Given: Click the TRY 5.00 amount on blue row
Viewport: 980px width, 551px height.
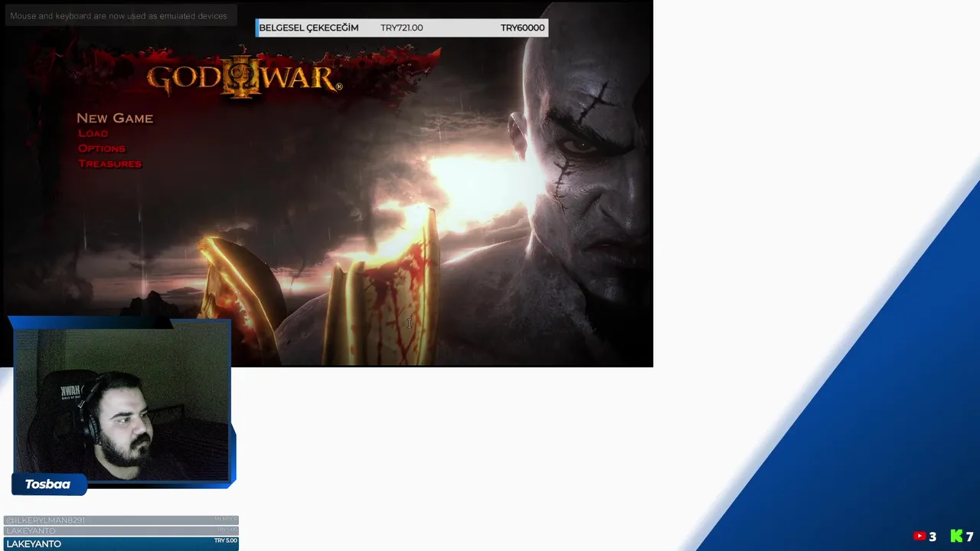Looking at the screenshot, I should tap(225, 541).
